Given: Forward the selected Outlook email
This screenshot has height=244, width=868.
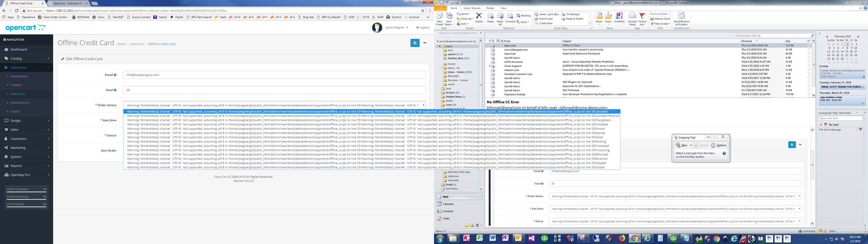Looking at the screenshot, I should click(x=510, y=17).
